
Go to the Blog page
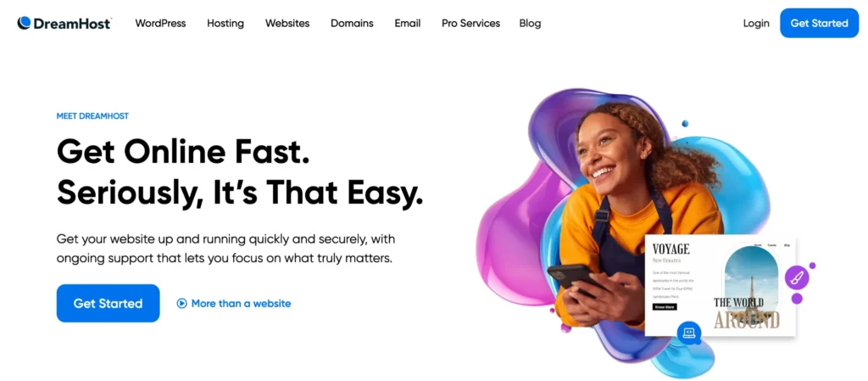click(531, 23)
